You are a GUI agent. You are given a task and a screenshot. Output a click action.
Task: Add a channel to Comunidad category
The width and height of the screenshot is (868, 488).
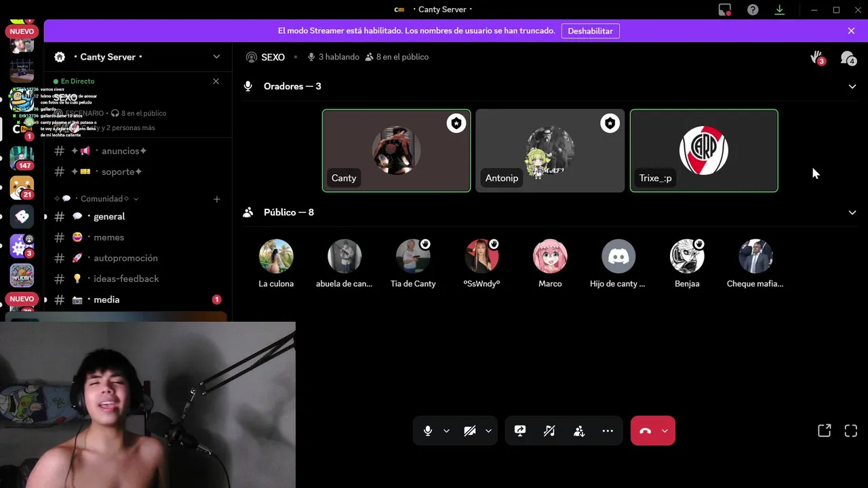[x=217, y=199]
